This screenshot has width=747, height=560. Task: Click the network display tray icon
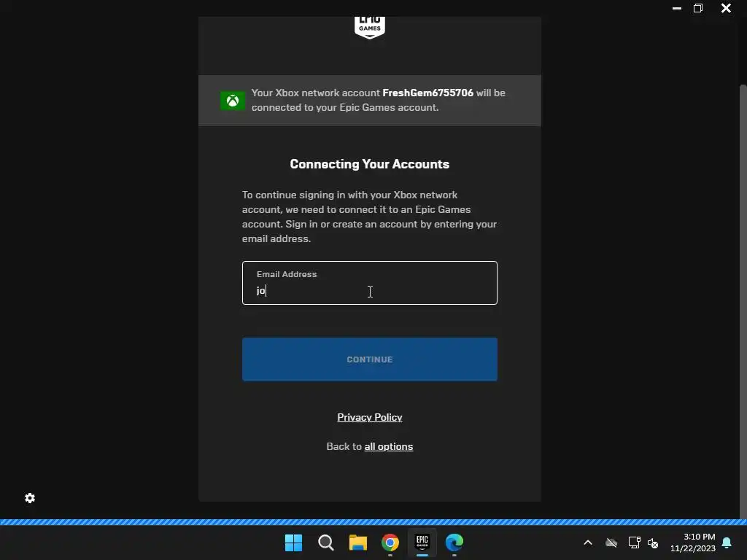click(634, 542)
